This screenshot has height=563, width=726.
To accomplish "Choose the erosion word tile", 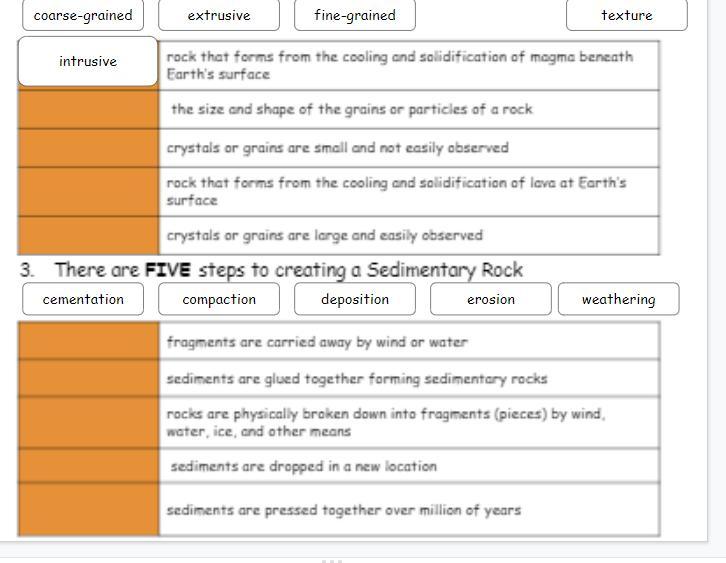I will 491,299.
